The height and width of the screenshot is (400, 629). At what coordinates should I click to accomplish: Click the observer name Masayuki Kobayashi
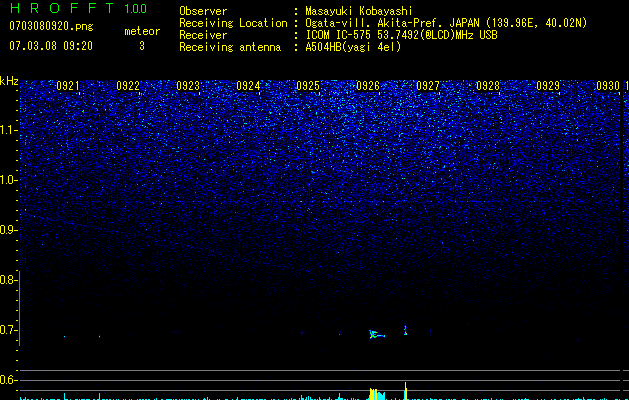(359, 11)
